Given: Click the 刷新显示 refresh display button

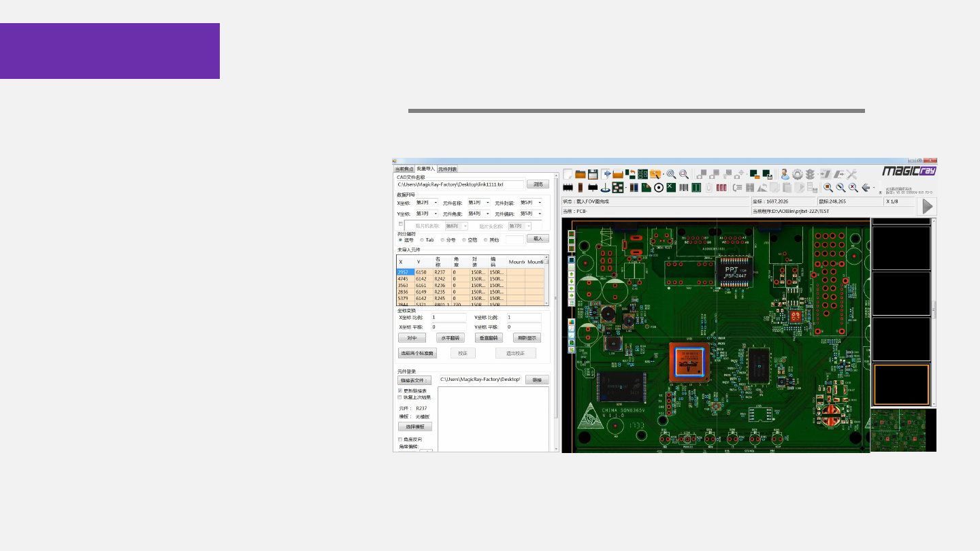Looking at the screenshot, I should click(527, 338).
